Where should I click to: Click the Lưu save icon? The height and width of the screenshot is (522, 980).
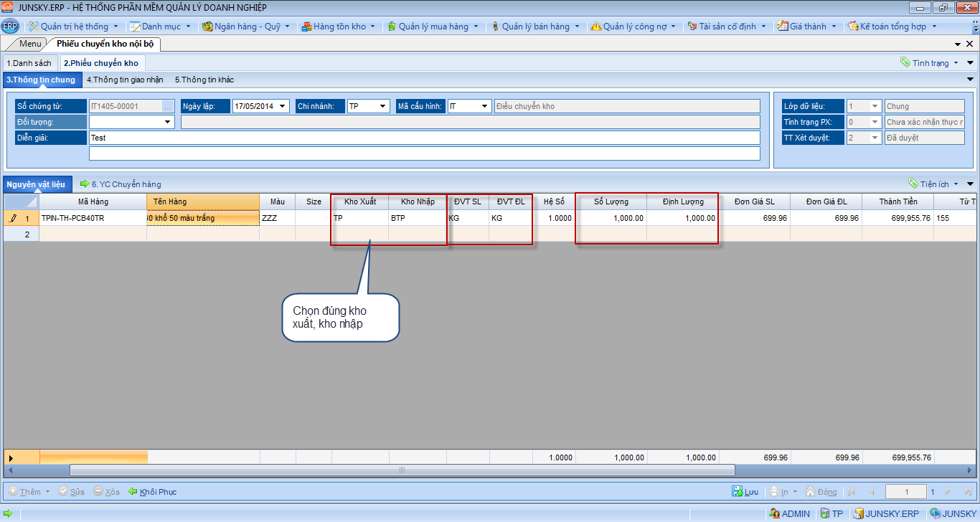[x=737, y=492]
